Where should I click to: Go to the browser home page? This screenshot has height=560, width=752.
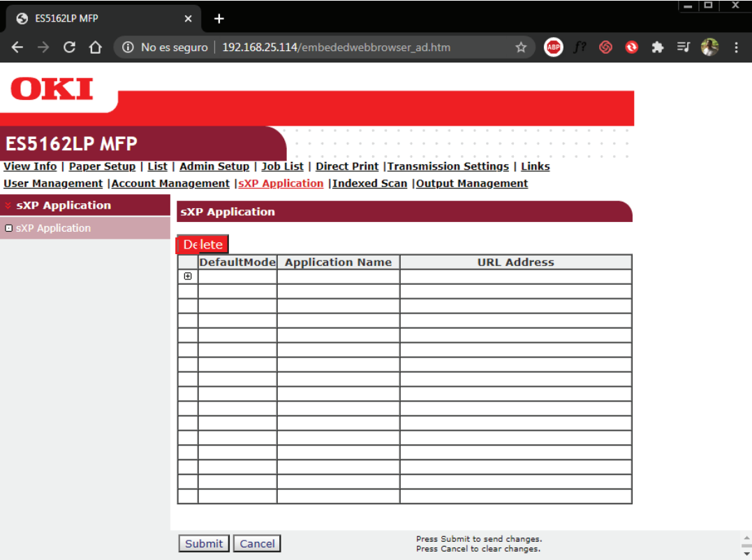96,47
